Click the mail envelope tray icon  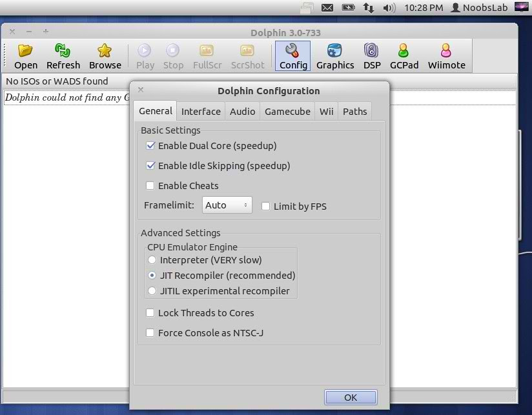pyautogui.click(x=327, y=8)
